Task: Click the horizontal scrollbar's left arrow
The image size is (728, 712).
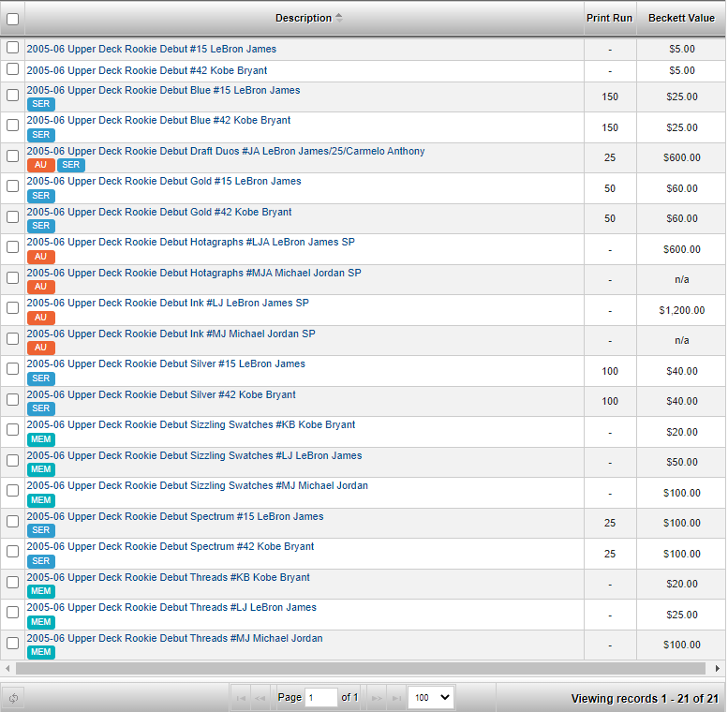Action: click(7, 668)
